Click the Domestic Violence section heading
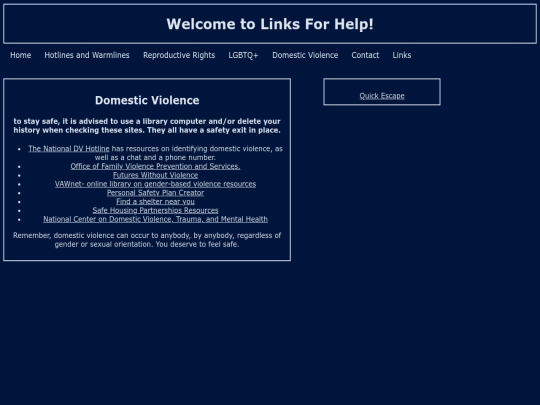Image resolution: width=540 pixels, height=405 pixels. (147, 100)
